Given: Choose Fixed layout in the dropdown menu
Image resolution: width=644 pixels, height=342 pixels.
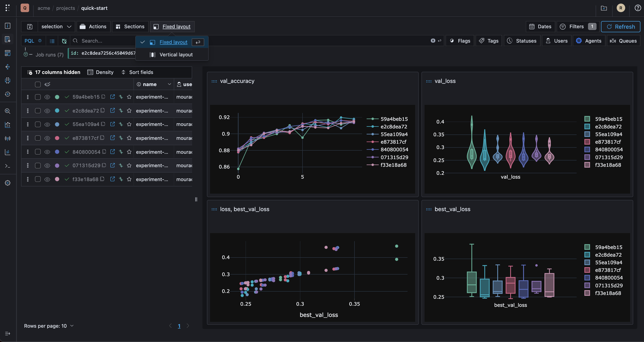Looking at the screenshot, I should pos(172,42).
